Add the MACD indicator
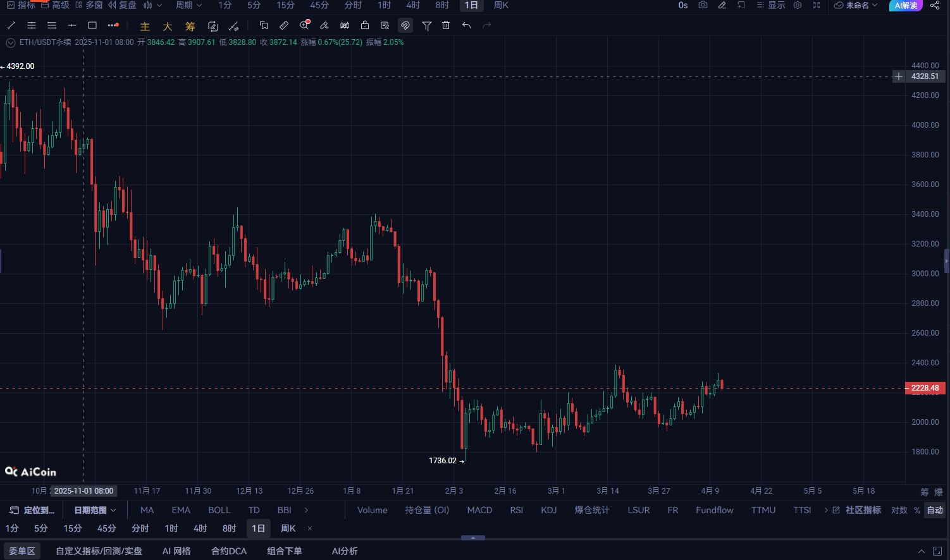The width and height of the screenshot is (950, 560). click(x=479, y=510)
